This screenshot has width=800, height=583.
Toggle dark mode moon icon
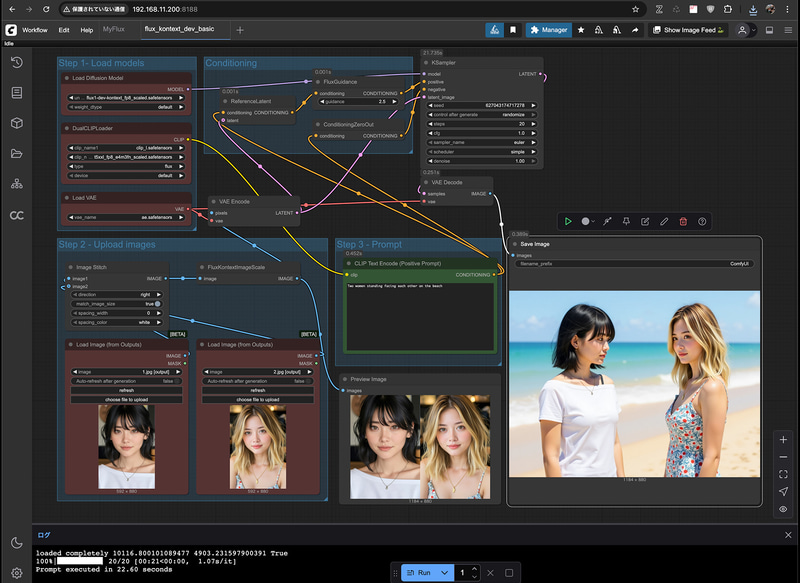(x=16, y=542)
